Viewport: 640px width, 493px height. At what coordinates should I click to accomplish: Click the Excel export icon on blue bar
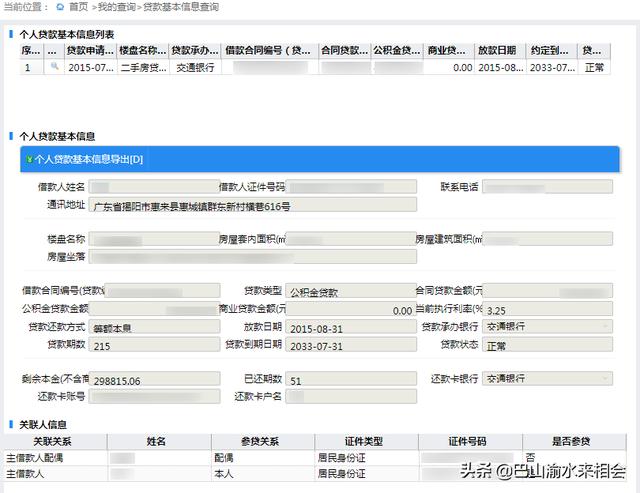coord(29,159)
